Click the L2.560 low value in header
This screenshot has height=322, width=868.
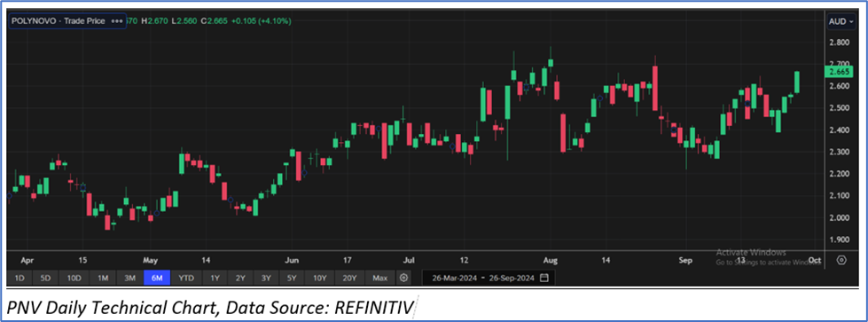(185, 21)
